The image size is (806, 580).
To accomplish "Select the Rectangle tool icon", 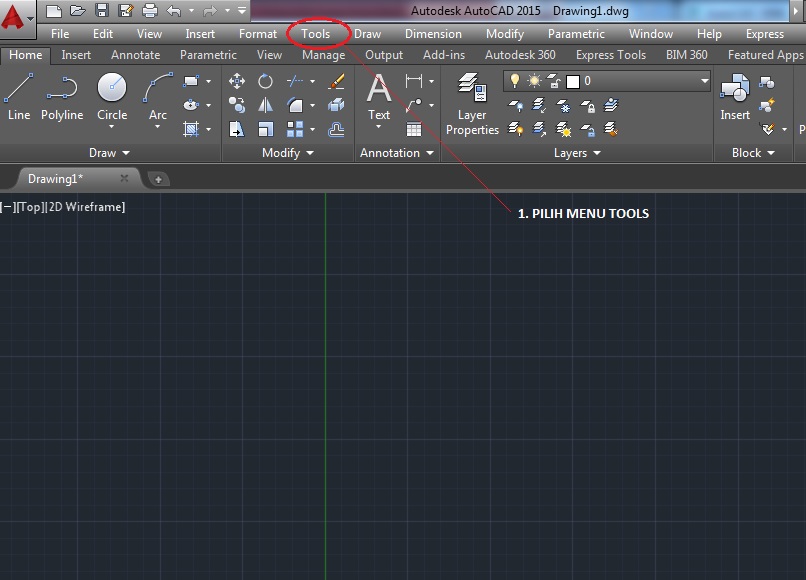I will coord(191,81).
